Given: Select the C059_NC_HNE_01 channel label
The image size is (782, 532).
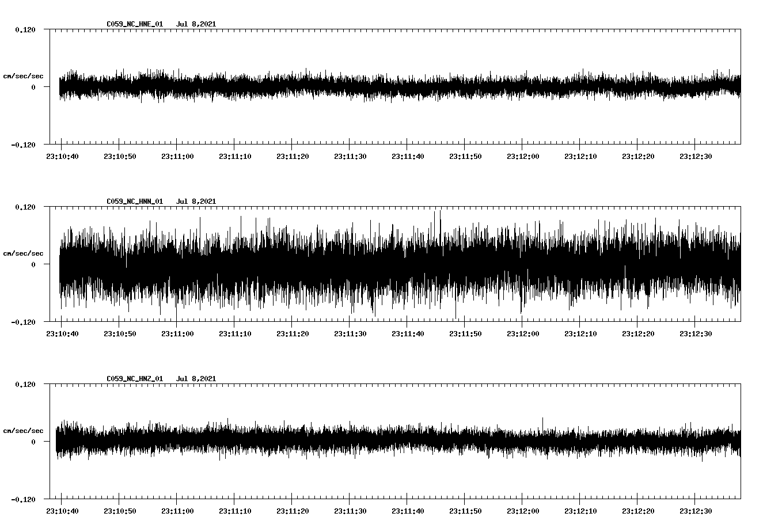Looking at the screenshot, I should (x=134, y=24).
